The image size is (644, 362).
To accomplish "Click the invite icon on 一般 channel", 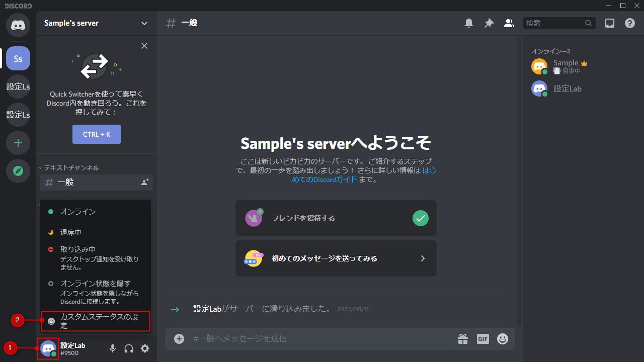I will coord(145,183).
